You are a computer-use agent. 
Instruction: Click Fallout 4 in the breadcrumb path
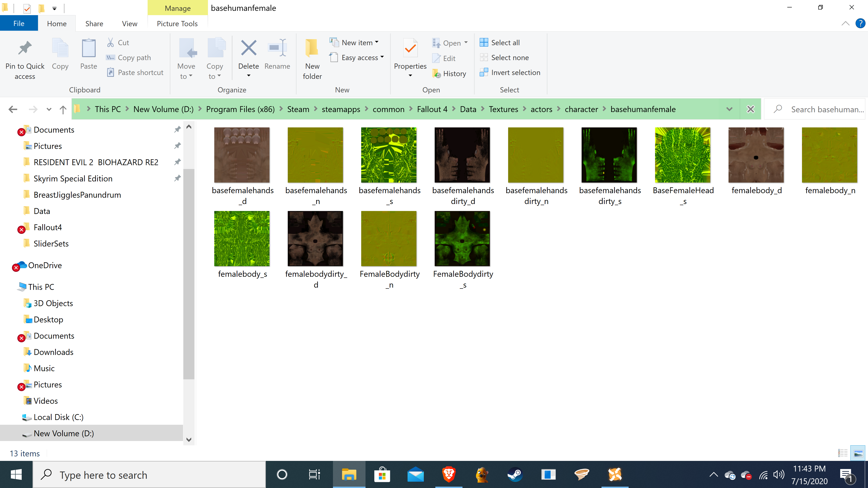click(432, 109)
